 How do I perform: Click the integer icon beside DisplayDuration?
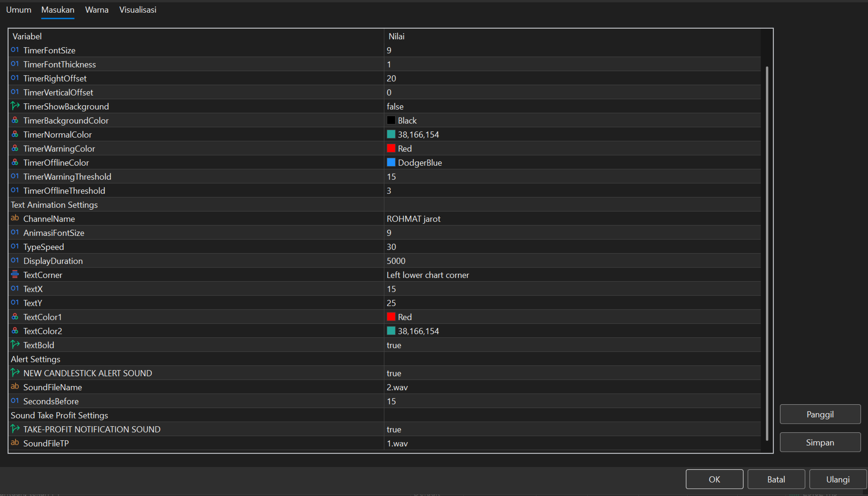click(15, 261)
